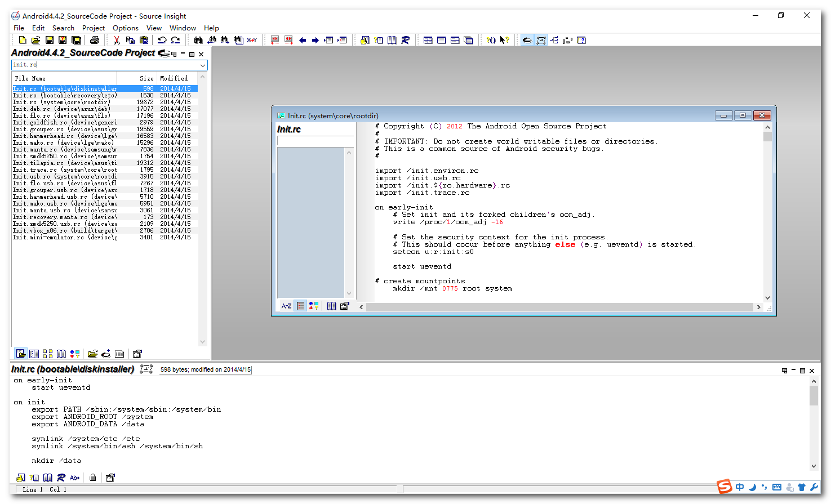831x504 pixels.
Task: Click the Open File folder icon
Action: point(35,40)
